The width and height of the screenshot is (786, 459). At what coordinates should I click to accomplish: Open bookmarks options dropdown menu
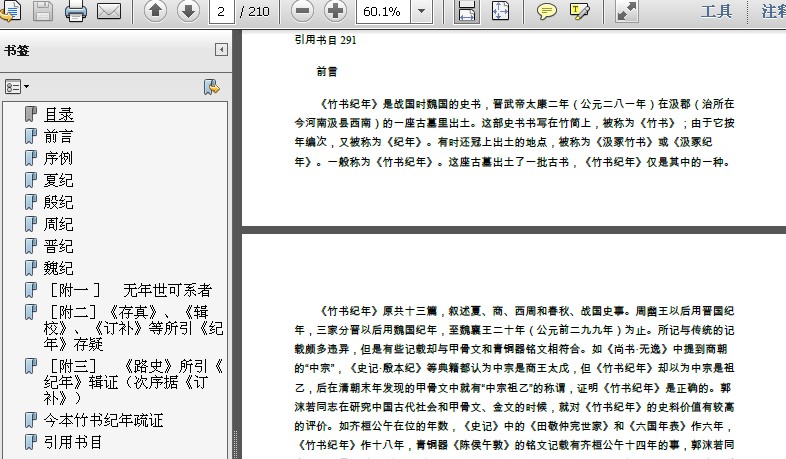[x=17, y=87]
